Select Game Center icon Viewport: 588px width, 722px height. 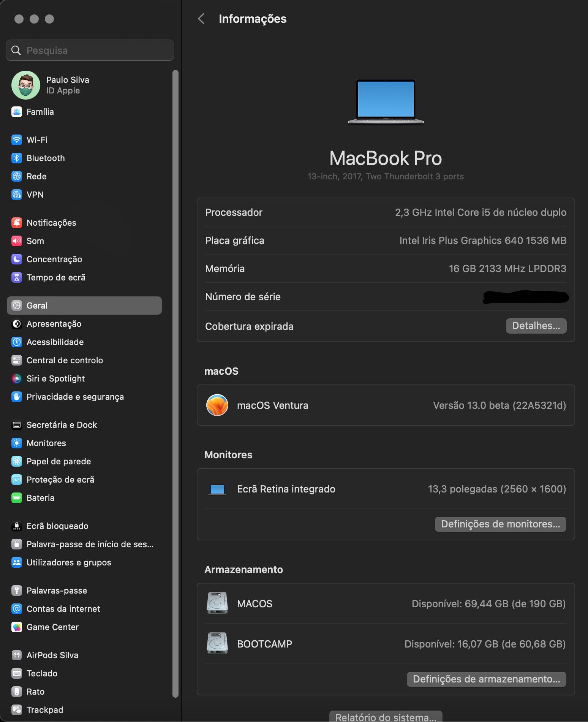click(x=17, y=627)
